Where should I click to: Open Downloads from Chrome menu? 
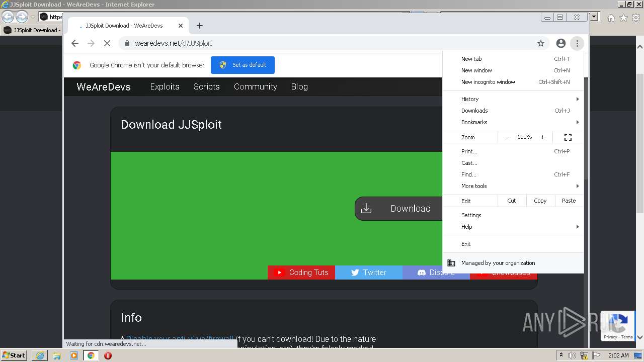click(x=513, y=111)
